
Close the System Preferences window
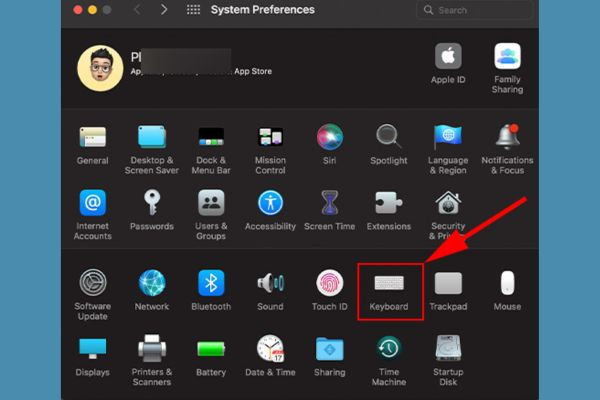(78, 10)
